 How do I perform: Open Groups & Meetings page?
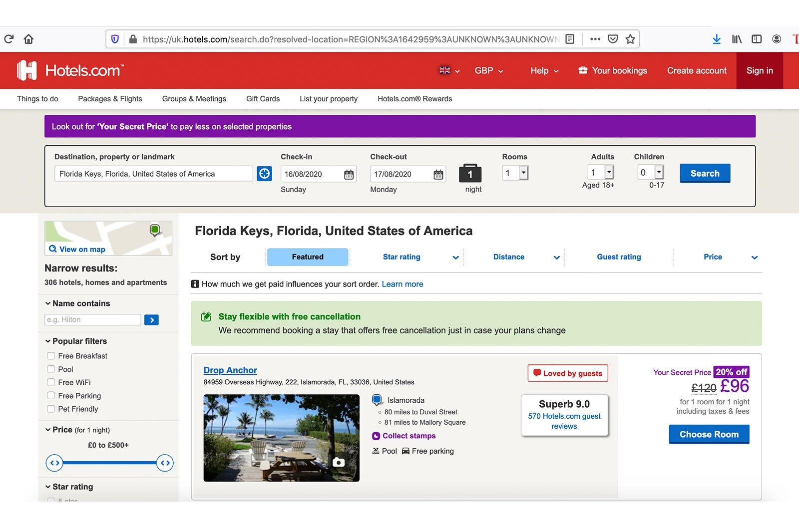pyautogui.click(x=194, y=99)
